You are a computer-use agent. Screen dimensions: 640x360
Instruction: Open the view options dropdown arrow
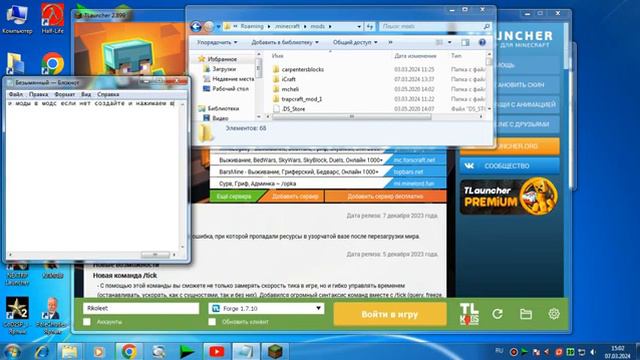pyautogui.click(x=450, y=42)
